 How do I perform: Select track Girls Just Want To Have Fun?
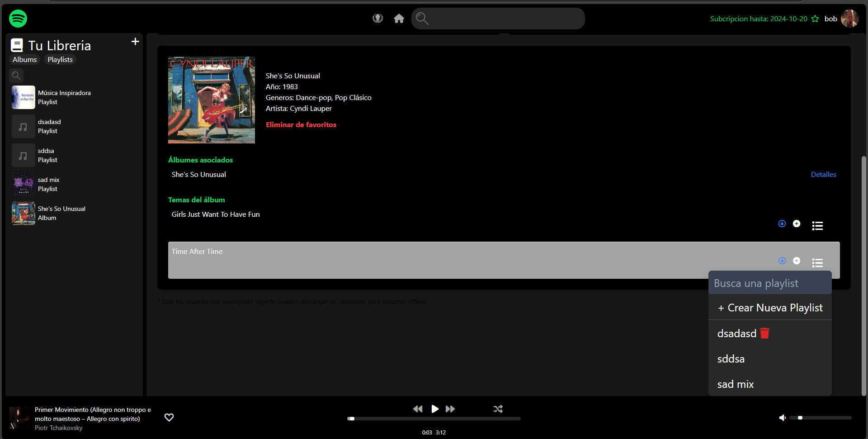(x=216, y=215)
